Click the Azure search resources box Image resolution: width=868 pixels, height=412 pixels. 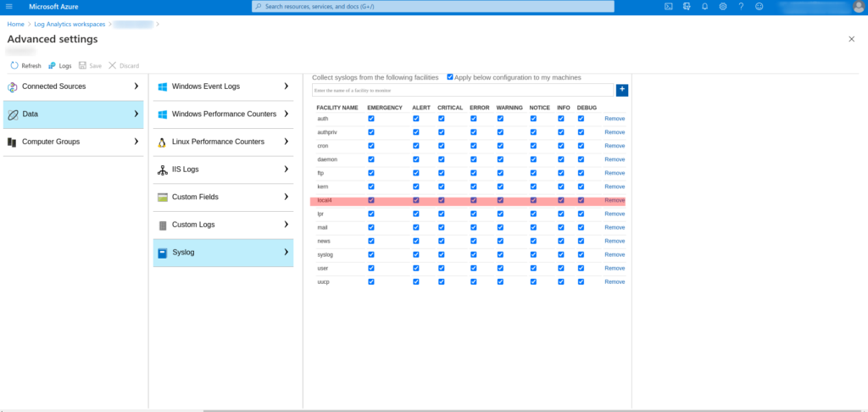click(x=433, y=7)
